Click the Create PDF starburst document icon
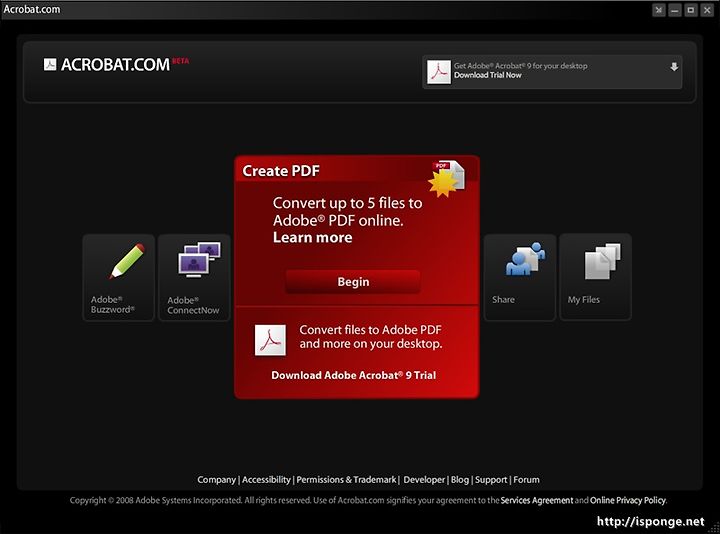The image size is (720, 534). [x=446, y=178]
